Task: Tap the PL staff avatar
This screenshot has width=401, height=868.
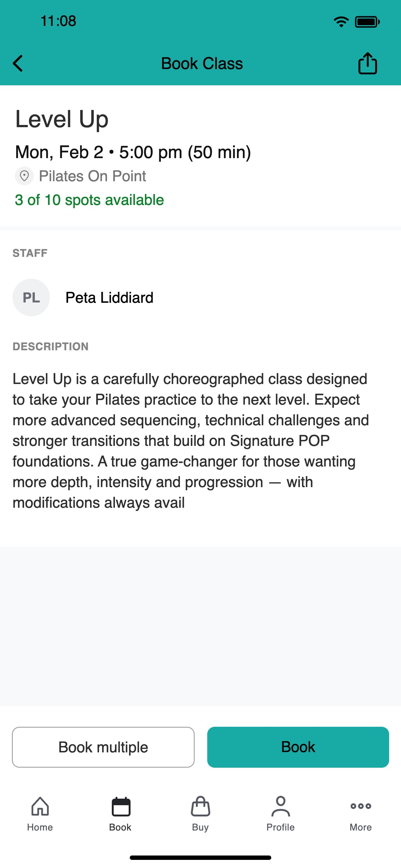Action: coord(31,297)
